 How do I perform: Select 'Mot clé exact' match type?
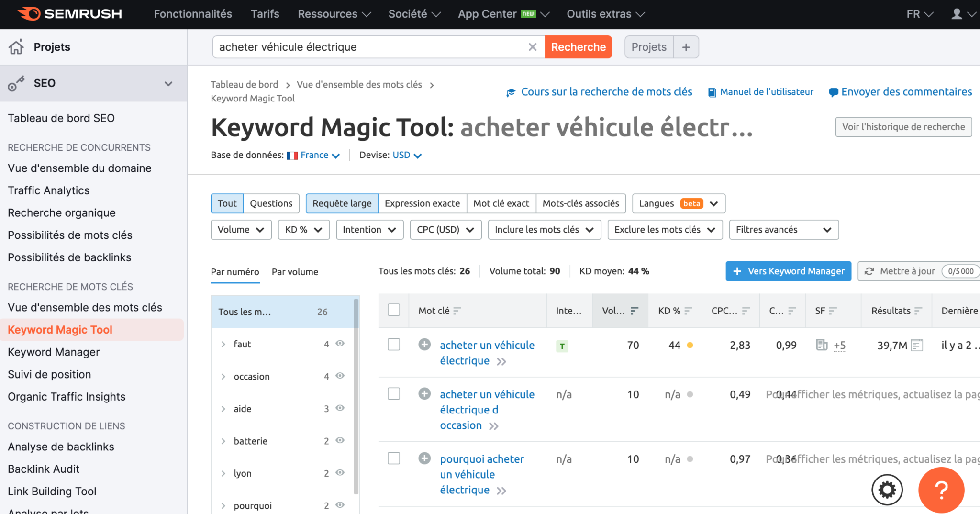click(501, 203)
